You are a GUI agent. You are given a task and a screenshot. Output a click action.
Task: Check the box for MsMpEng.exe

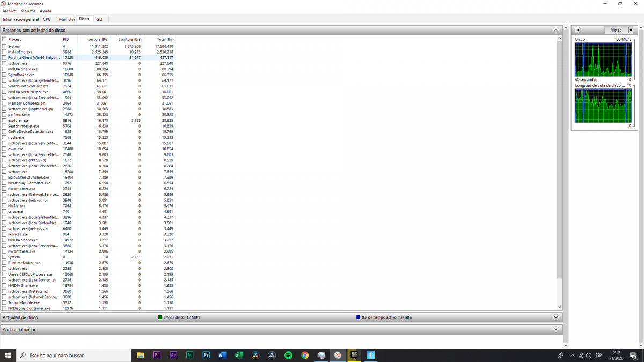[x=4, y=52]
